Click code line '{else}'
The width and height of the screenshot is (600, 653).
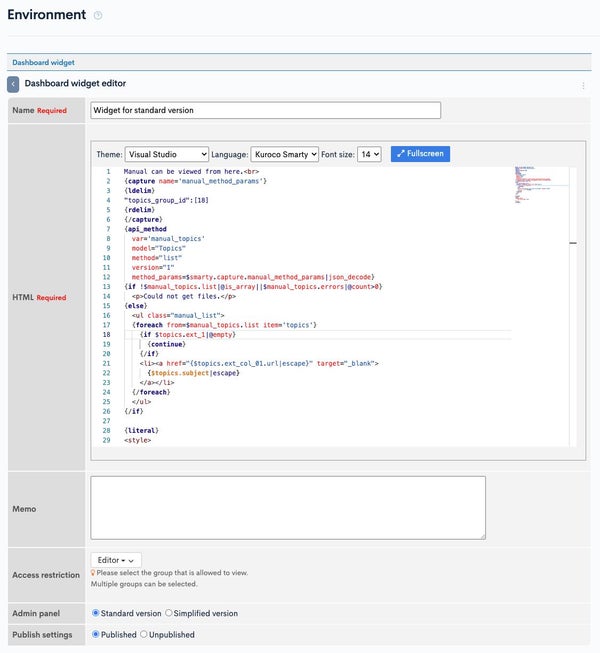pos(135,306)
